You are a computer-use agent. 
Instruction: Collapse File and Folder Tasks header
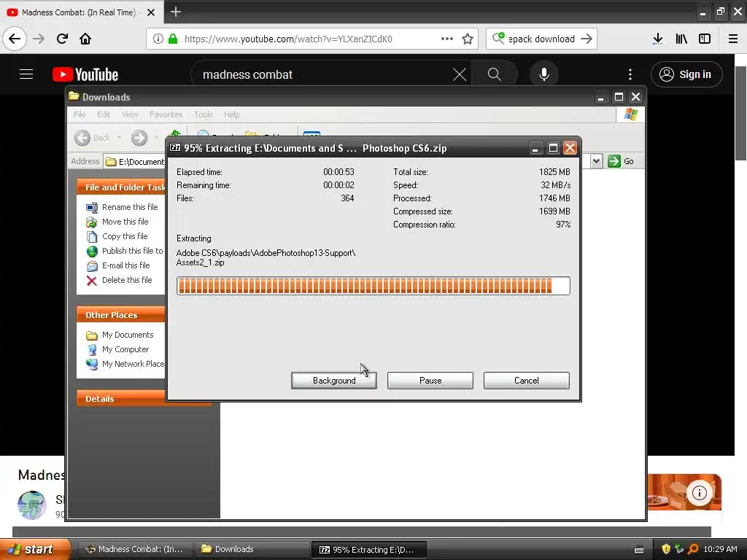(x=121, y=187)
